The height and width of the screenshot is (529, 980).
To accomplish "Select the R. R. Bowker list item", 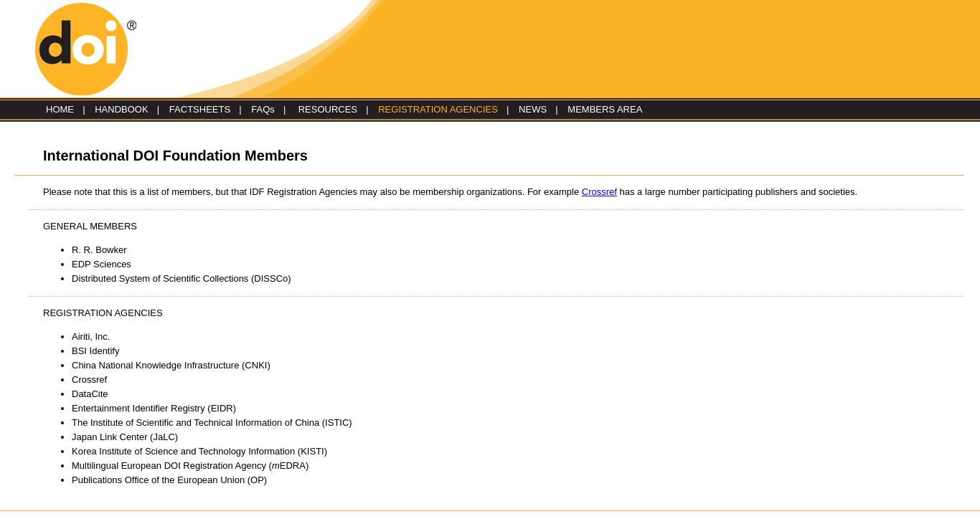I will 99,250.
